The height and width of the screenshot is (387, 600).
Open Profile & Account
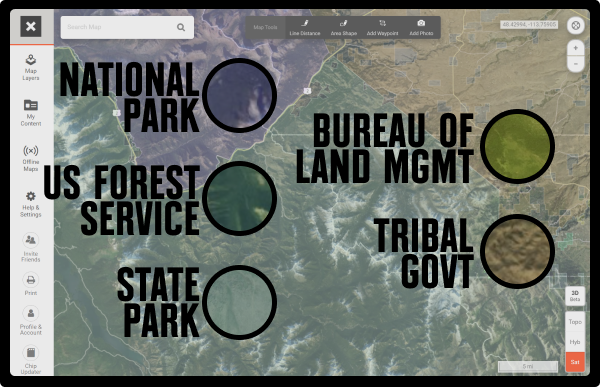click(31, 321)
